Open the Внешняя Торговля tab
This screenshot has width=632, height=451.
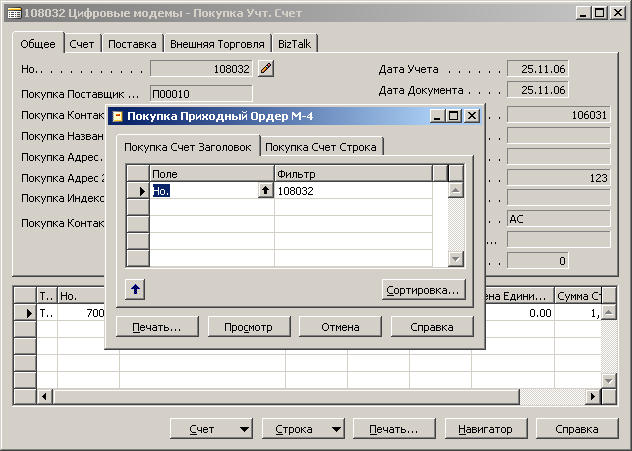[217, 44]
